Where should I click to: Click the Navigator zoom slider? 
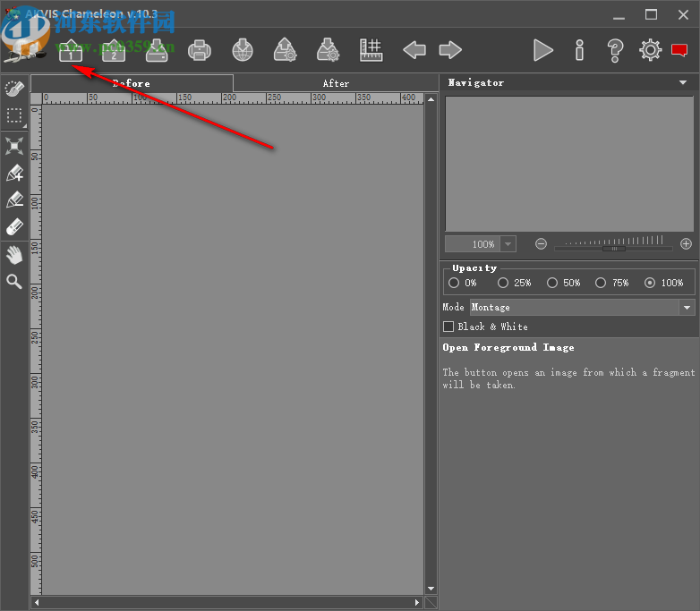pos(614,249)
